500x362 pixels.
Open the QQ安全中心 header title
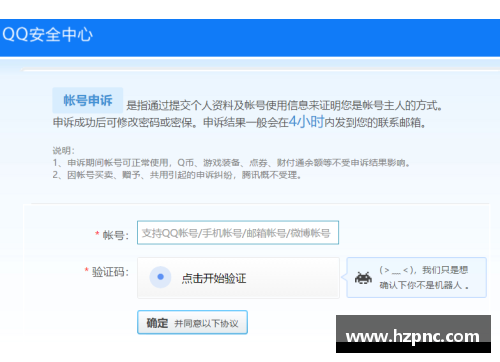[x=47, y=34]
